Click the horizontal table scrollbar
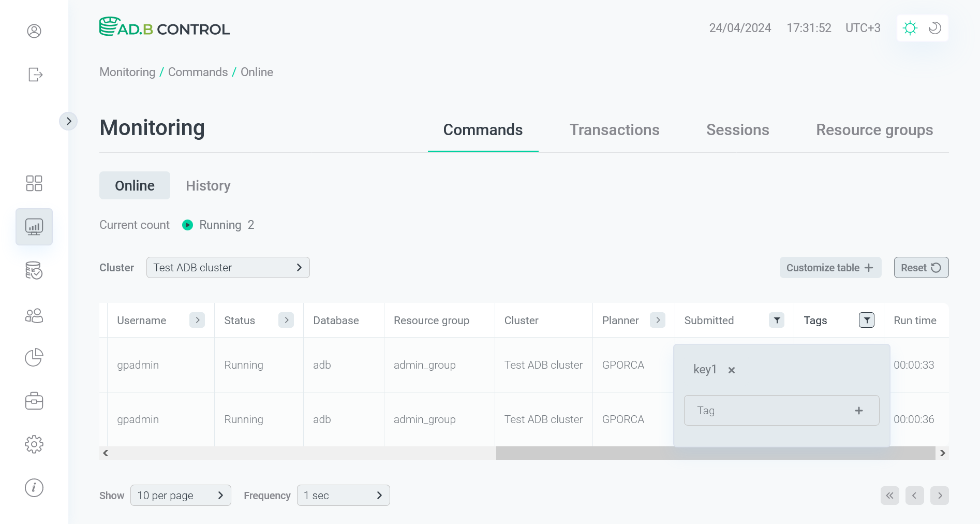This screenshot has height=524, width=980. (715, 453)
